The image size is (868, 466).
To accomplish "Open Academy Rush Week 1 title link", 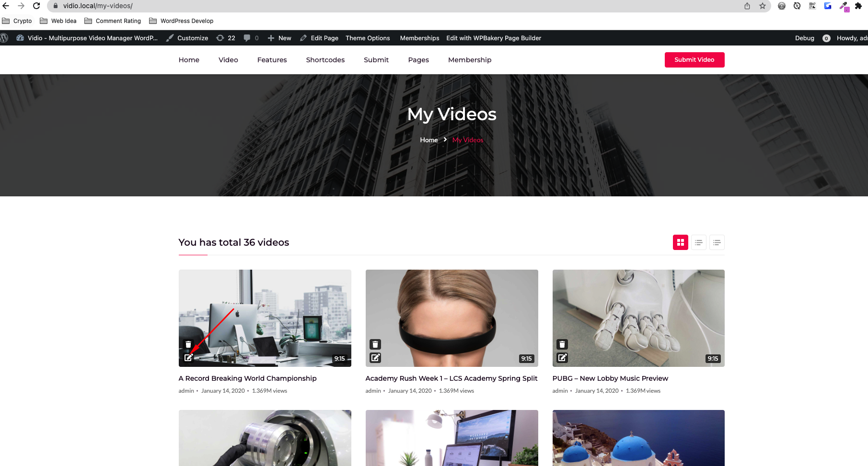I will point(451,378).
